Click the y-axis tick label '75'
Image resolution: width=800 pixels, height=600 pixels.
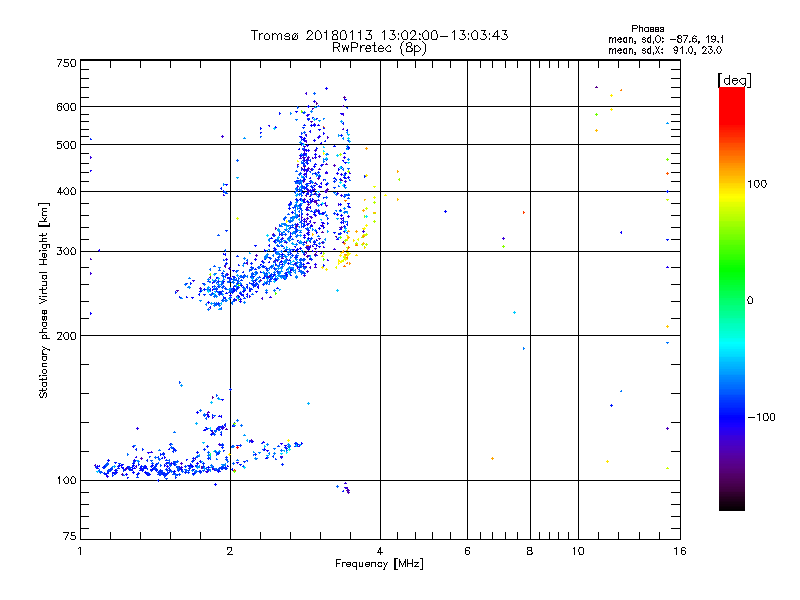[x=70, y=536]
